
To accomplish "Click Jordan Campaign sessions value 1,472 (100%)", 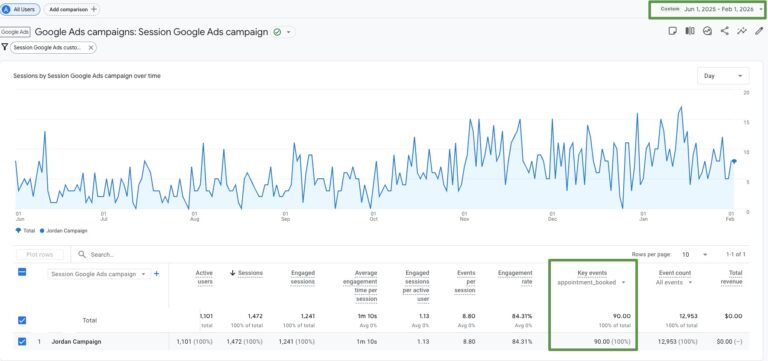I will coord(244,341).
